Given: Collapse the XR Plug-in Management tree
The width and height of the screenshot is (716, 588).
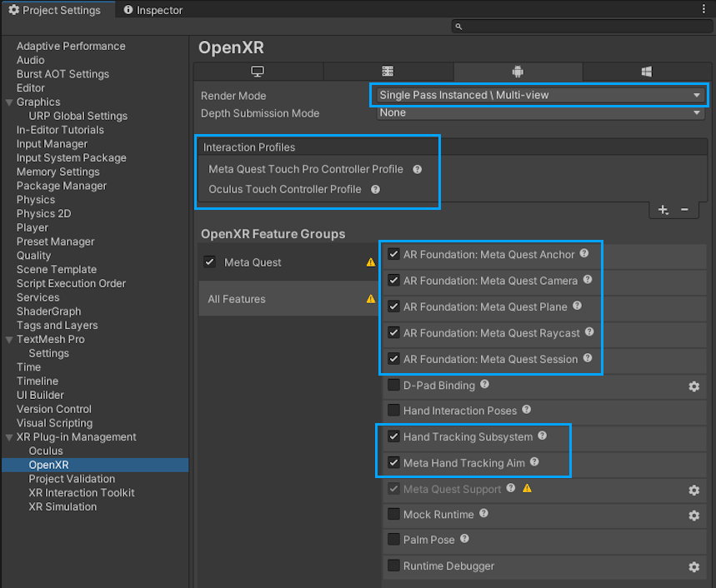Looking at the screenshot, I should (x=8, y=436).
